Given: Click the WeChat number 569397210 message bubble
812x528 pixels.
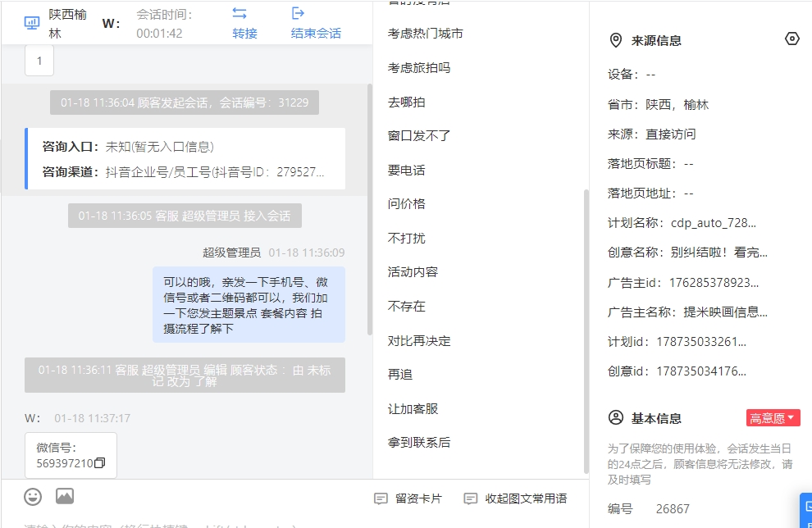Looking at the screenshot, I should (x=71, y=455).
